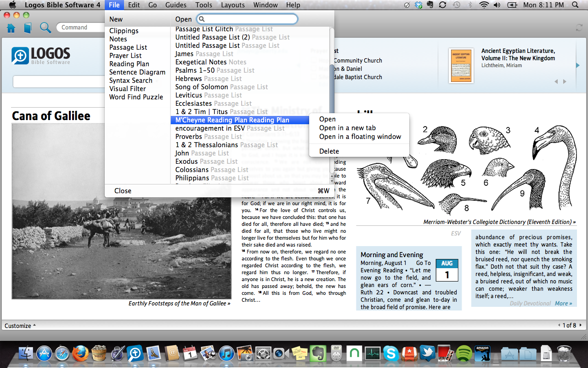The width and height of the screenshot is (588, 368).
Task: Open the Song of Solomon passage list
Action: (221, 87)
